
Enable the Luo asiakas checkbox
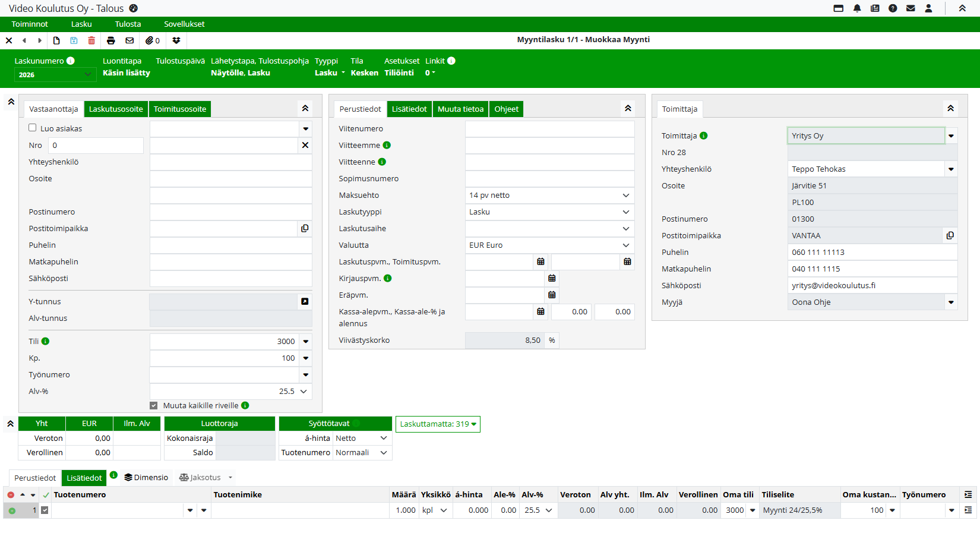point(33,128)
